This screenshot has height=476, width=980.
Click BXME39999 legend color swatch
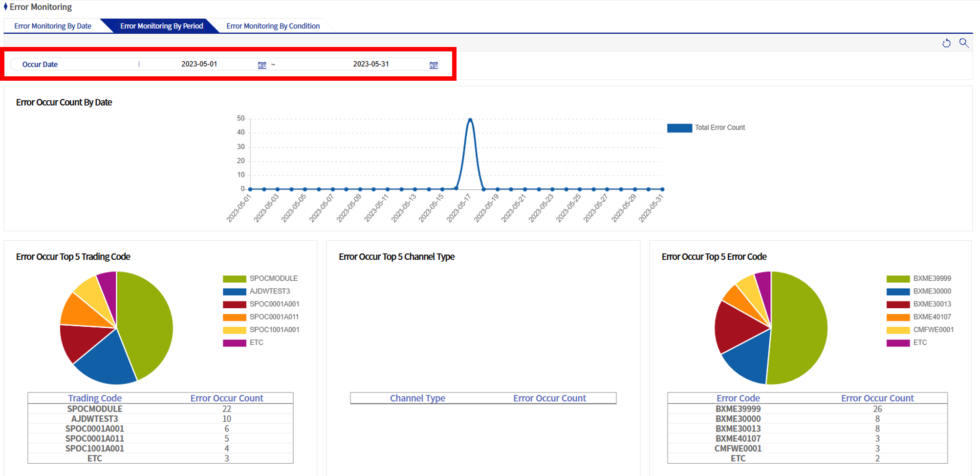coord(898,279)
